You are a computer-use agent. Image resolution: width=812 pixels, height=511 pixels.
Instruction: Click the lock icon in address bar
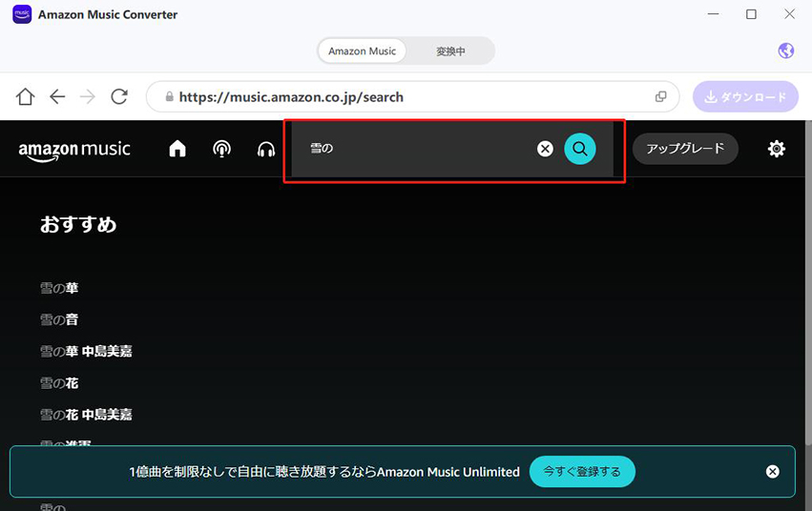(x=169, y=96)
